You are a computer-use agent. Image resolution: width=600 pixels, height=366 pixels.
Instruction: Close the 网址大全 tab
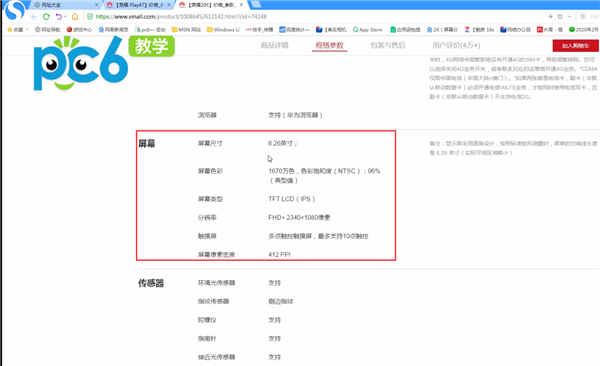click(96, 5)
